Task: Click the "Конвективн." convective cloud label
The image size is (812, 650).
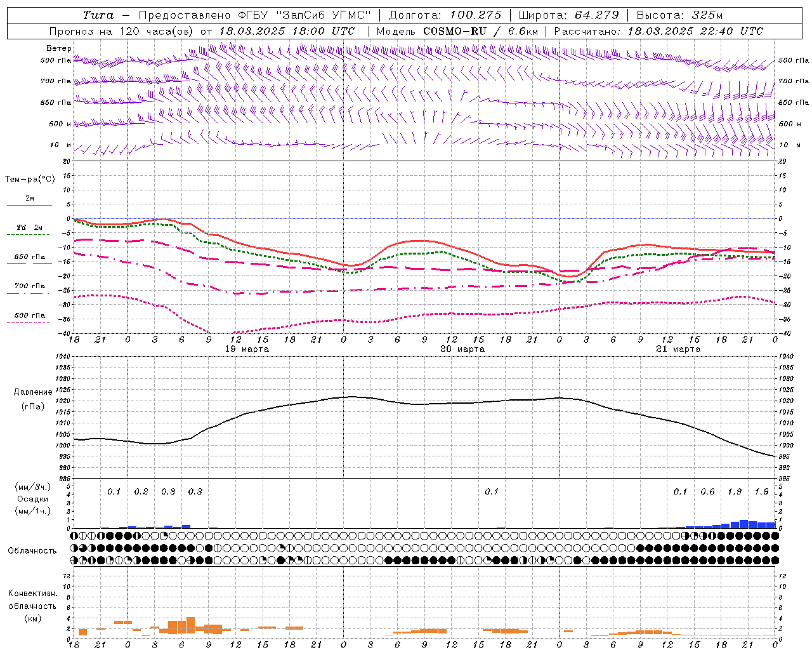Action: click(32, 594)
